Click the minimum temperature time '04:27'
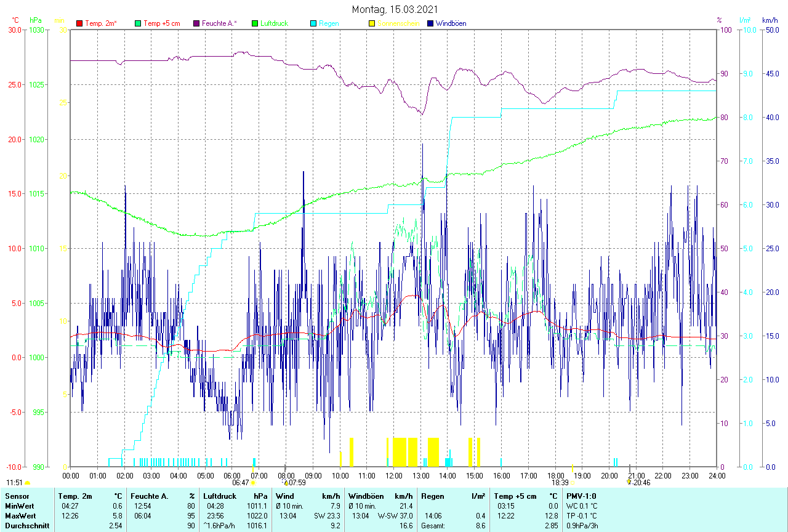This screenshot has width=788, height=532. click(x=70, y=506)
